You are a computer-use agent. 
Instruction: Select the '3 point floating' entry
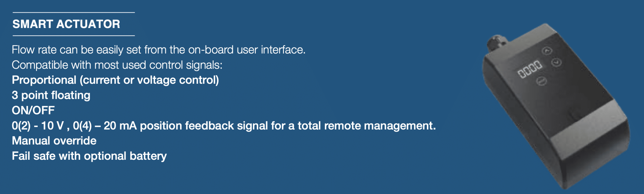tap(51, 95)
